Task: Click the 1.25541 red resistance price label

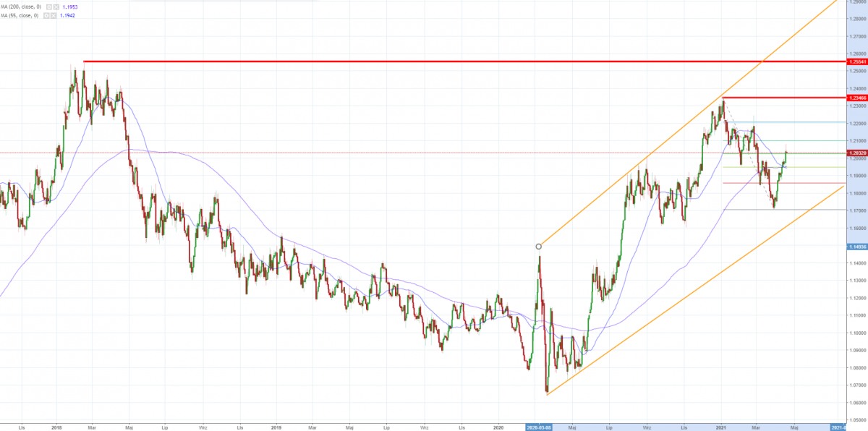Action: (856, 62)
